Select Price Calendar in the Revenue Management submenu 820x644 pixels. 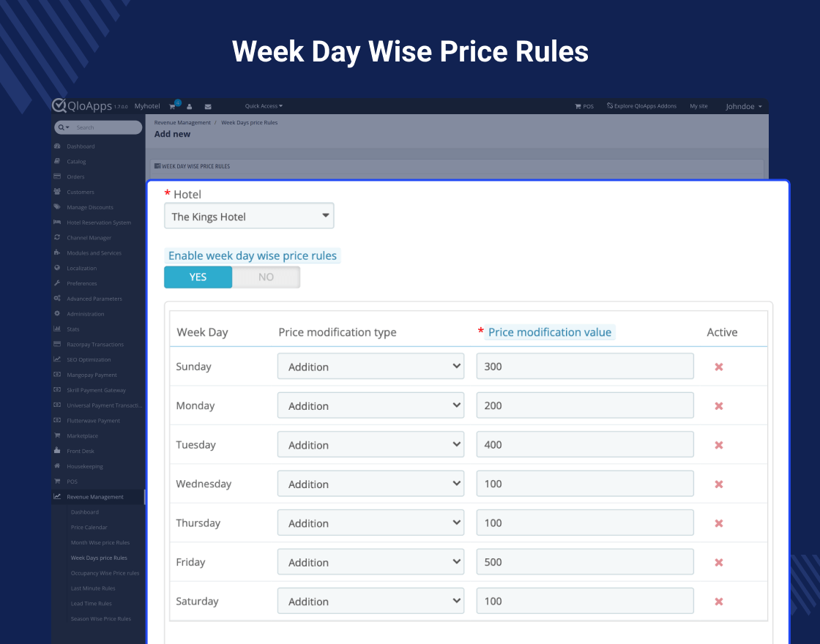89,528
